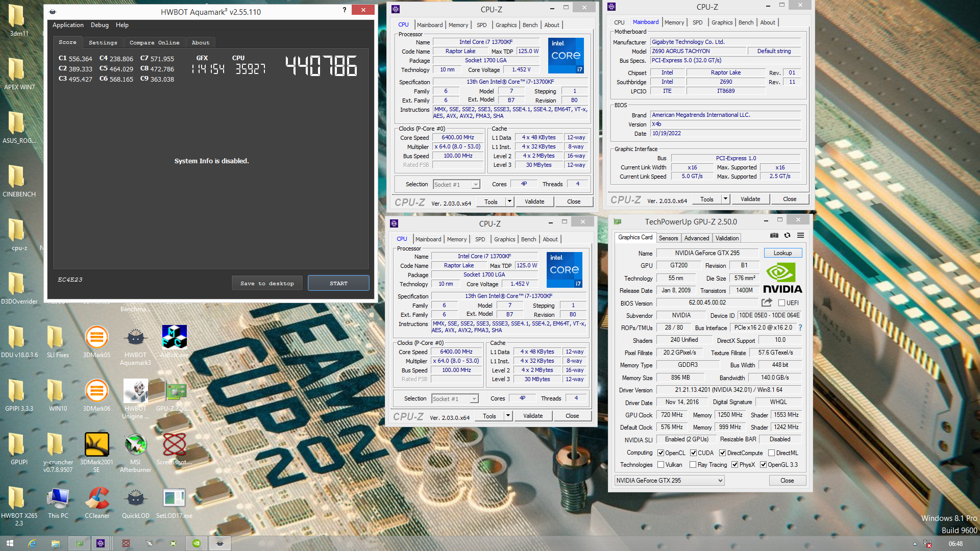Click the taskbar clock showing 06:48
Viewport: 980px width, 551px height.
coord(955,543)
